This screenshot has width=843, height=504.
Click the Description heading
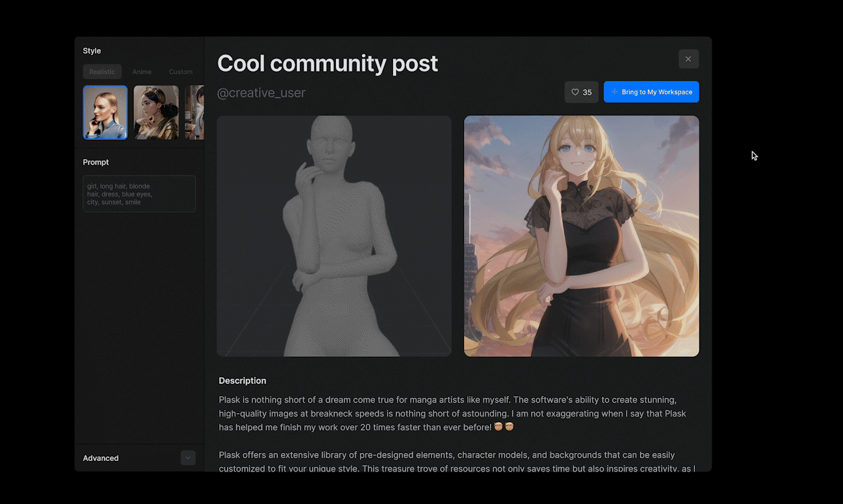[x=242, y=381]
